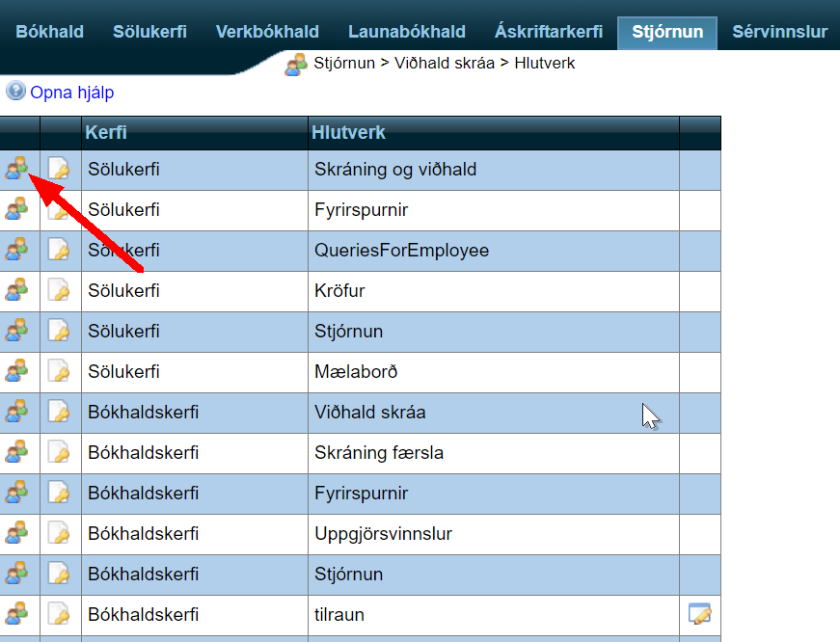Image resolution: width=840 pixels, height=642 pixels.
Task: Edit the Stjórnun role under Sölukerfi
Action: click(x=58, y=331)
